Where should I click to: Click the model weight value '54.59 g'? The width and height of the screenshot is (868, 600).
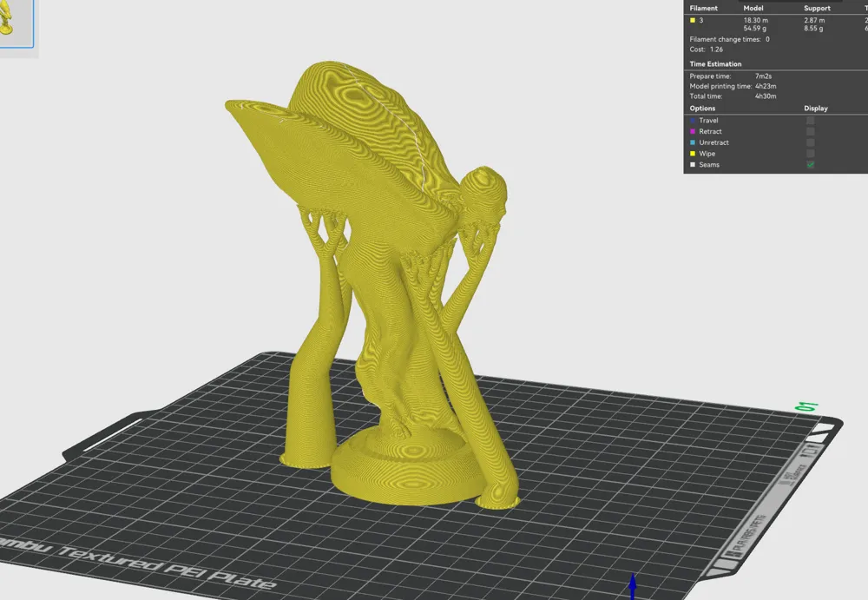(x=755, y=29)
